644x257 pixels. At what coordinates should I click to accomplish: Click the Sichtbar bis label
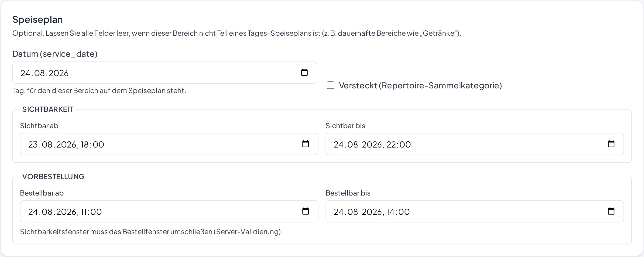tap(345, 126)
